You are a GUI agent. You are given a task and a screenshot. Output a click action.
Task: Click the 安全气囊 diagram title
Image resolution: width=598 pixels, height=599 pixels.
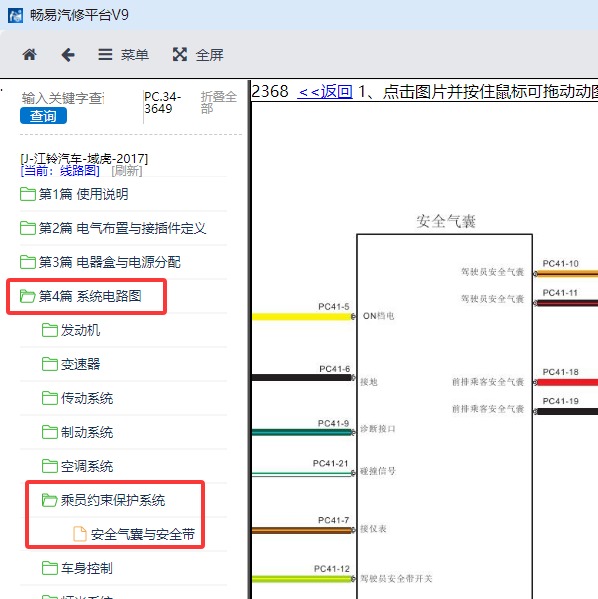pyautogui.click(x=446, y=221)
